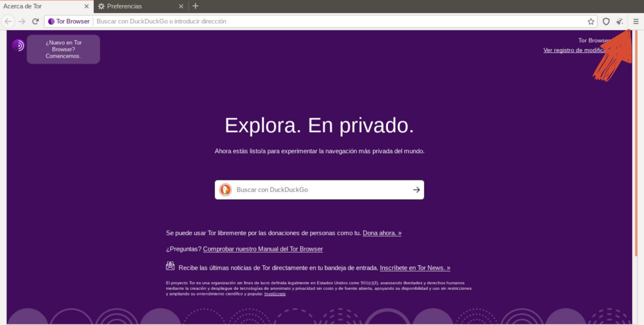Image resolution: width=644 pixels, height=325 pixels.
Task: Click the Tor onion logo on the page
Action: 18,45
